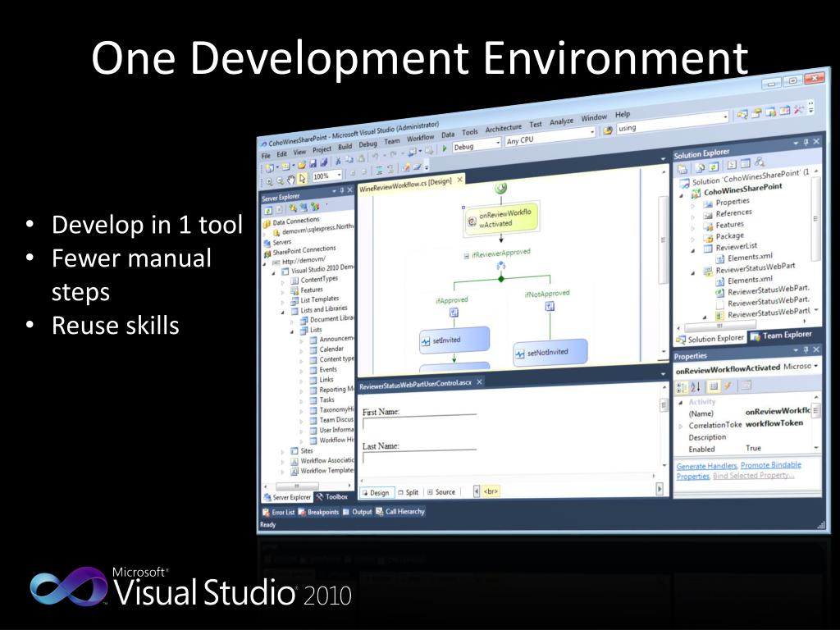
Task: Click the setInvited activity shape
Action: click(x=454, y=340)
